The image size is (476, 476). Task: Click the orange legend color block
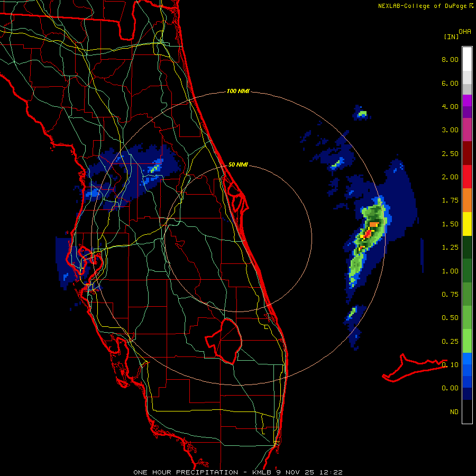467,200
